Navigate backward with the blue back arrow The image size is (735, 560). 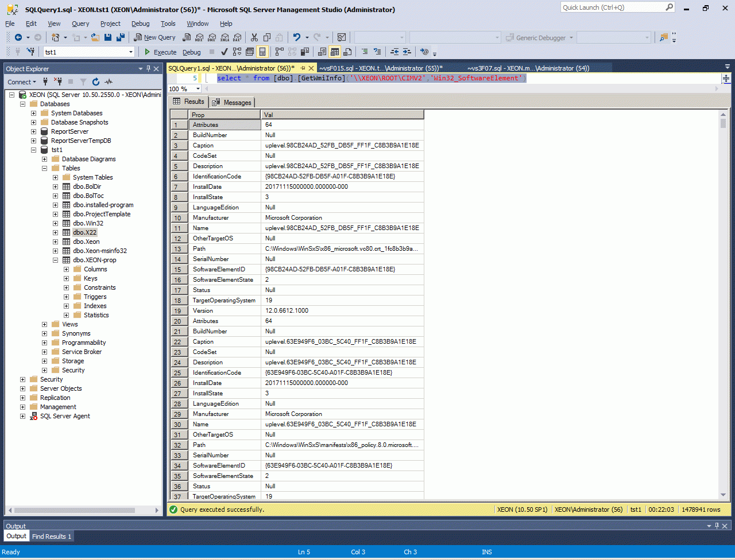point(18,37)
